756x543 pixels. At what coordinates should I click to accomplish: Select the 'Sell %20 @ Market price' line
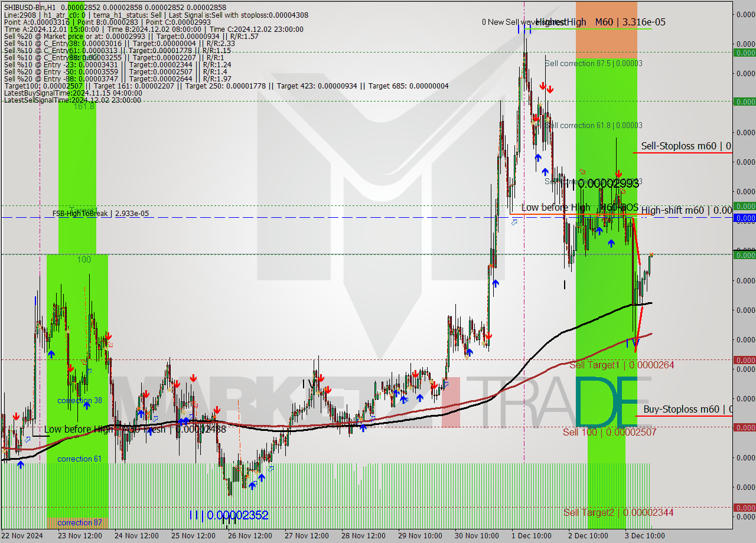tap(131, 36)
